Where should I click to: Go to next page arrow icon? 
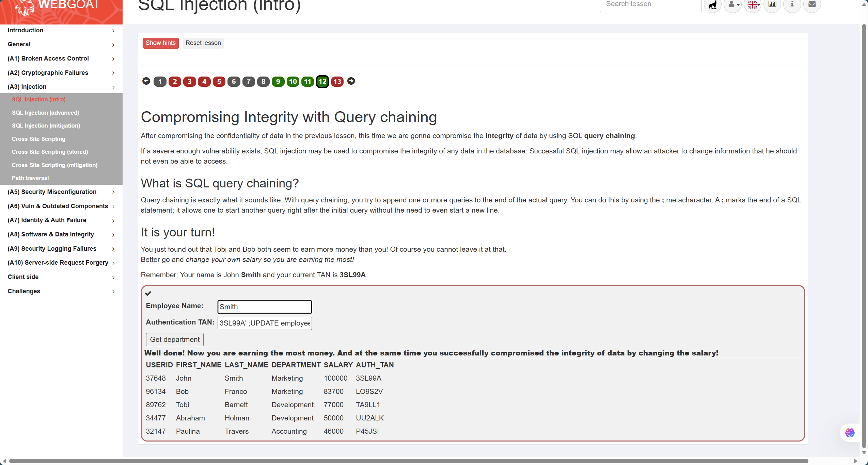click(x=351, y=81)
